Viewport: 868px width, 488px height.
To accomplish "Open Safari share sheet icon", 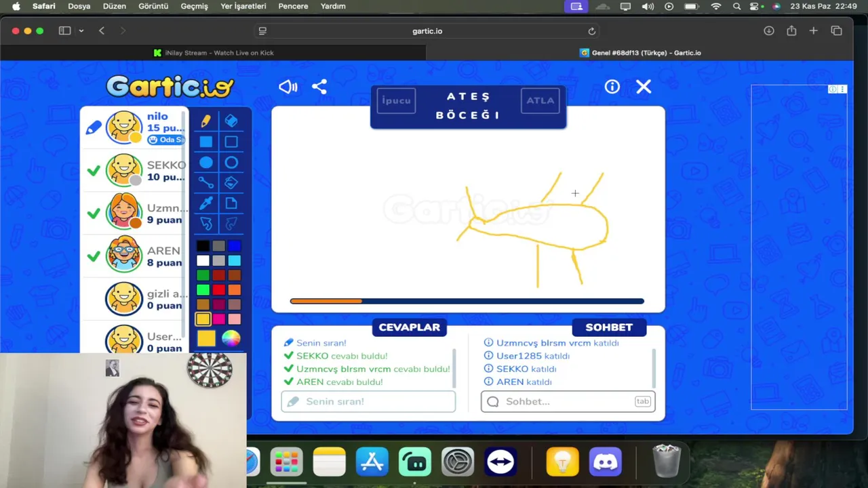I will [791, 31].
